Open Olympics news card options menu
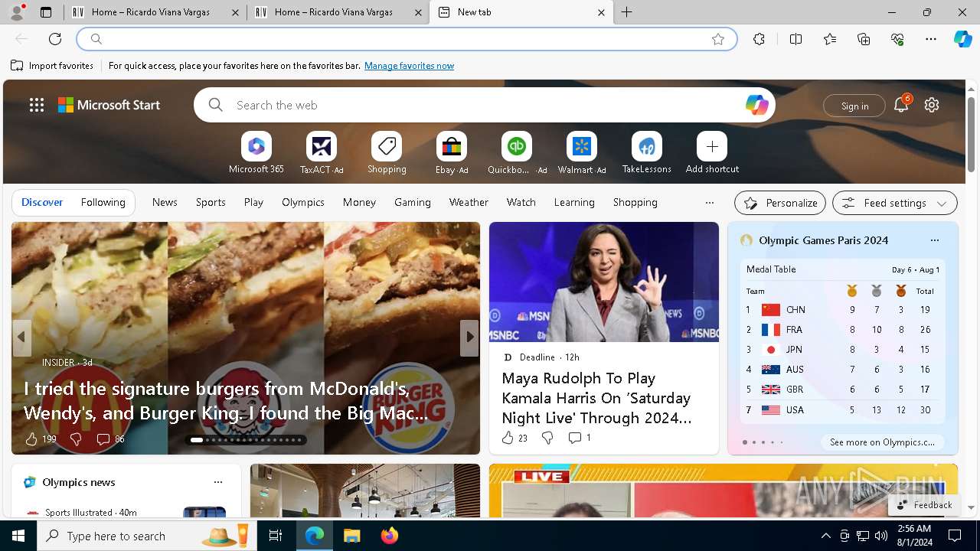Viewport: 980px width, 551px height. [218, 482]
